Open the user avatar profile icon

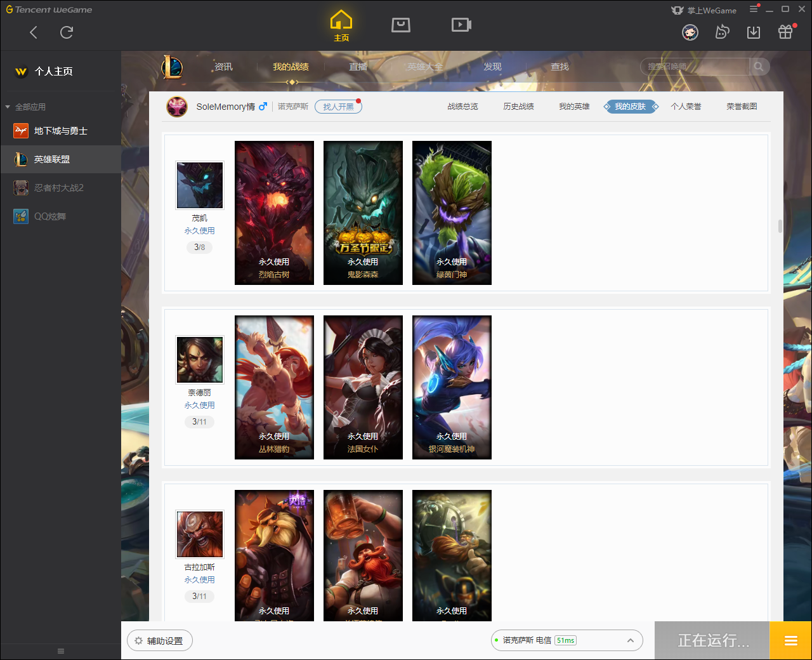[x=690, y=32]
